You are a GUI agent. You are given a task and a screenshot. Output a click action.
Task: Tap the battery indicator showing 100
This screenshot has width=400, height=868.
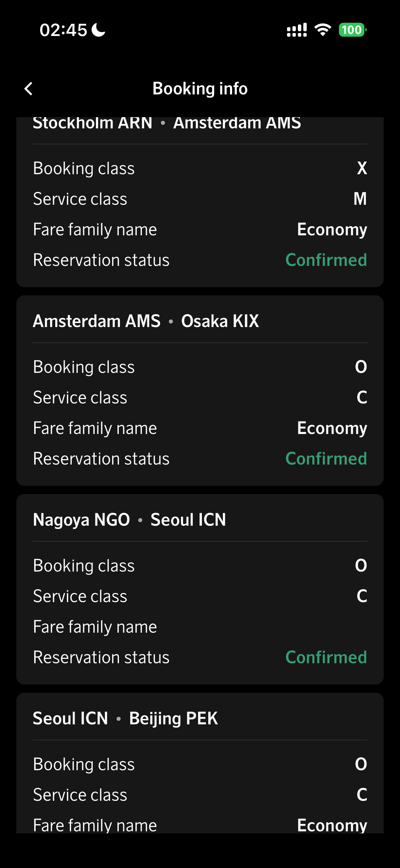[x=353, y=30]
